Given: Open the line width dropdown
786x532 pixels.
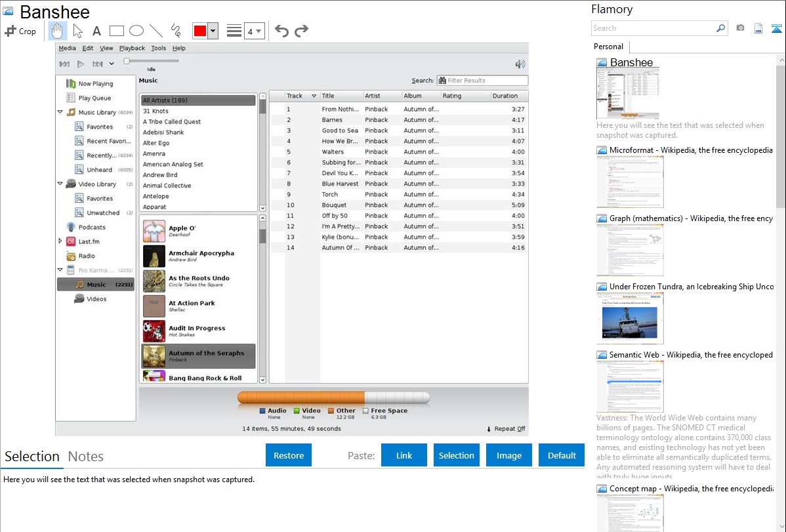Looking at the screenshot, I should [x=254, y=31].
